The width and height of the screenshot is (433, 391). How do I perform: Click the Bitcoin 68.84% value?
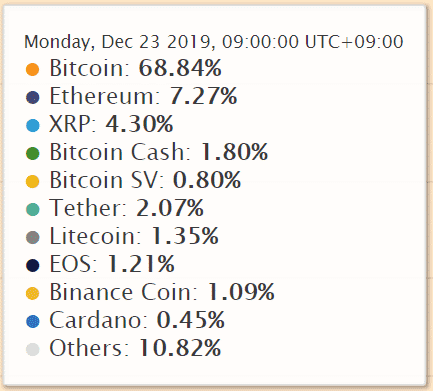click(x=180, y=68)
